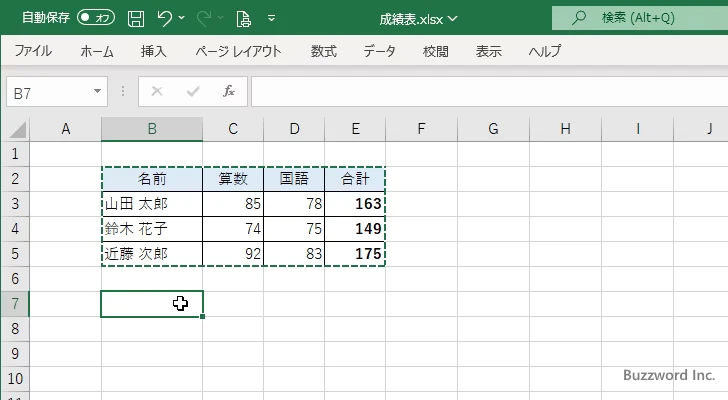728x400 pixels.
Task: Select row 2 header
Action: (15, 179)
